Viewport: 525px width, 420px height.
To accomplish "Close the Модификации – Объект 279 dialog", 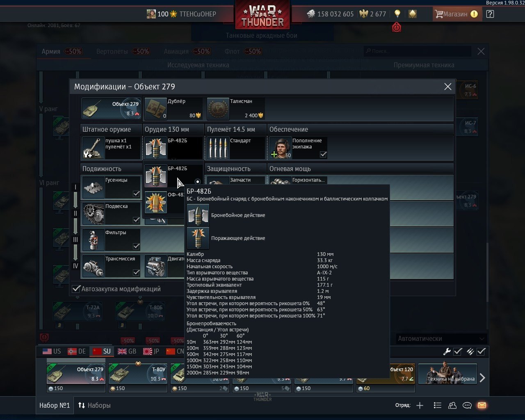I will [448, 87].
